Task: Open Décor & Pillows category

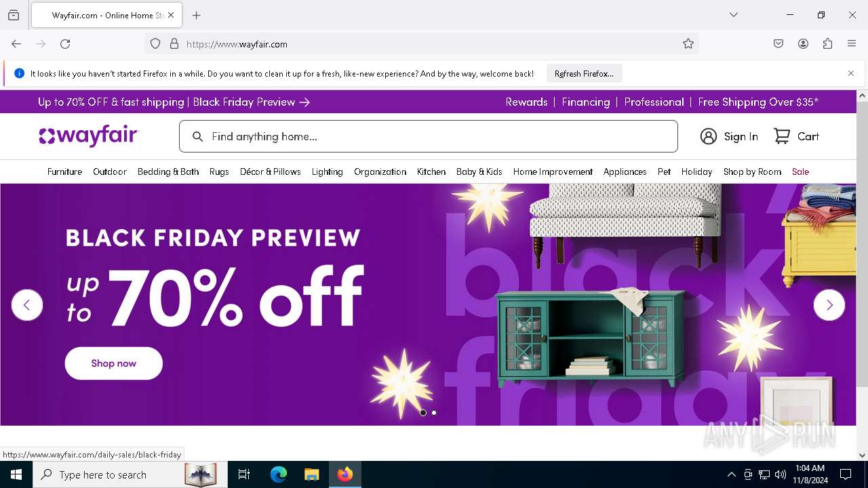Action: click(x=271, y=171)
